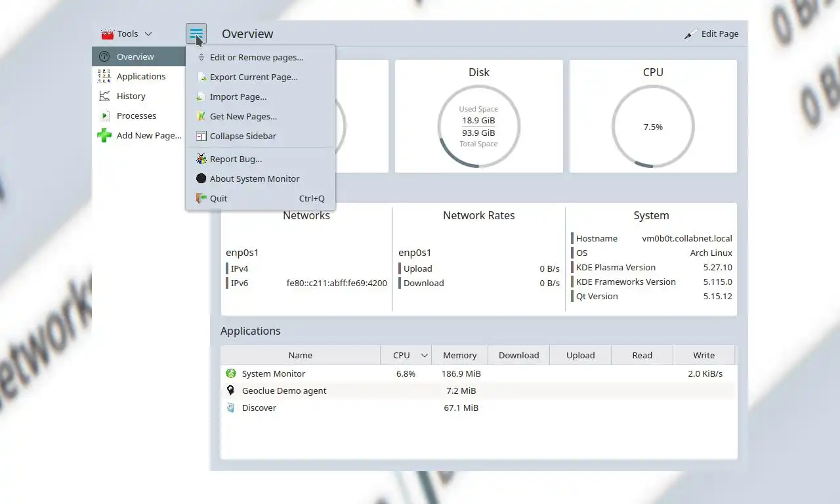Click the Edit or Remove pages icon

[201, 57]
